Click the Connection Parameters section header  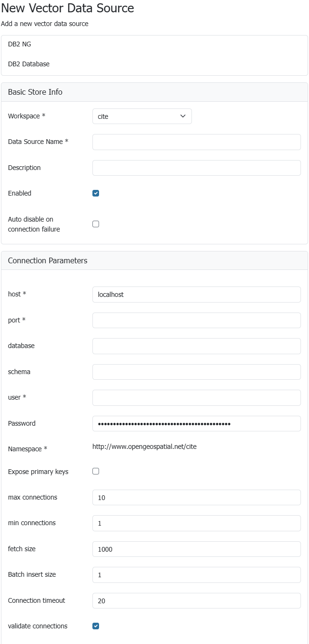(x=47, y=260)
